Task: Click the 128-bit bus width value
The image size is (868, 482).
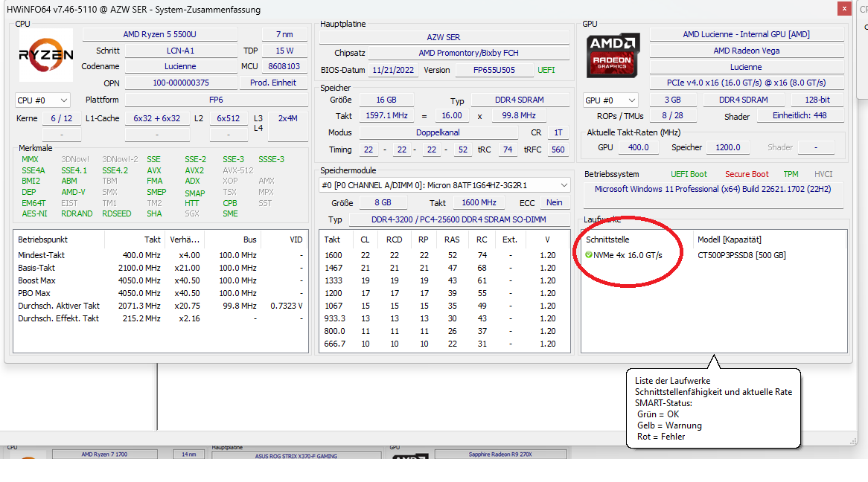Action: tap(817, 100)
